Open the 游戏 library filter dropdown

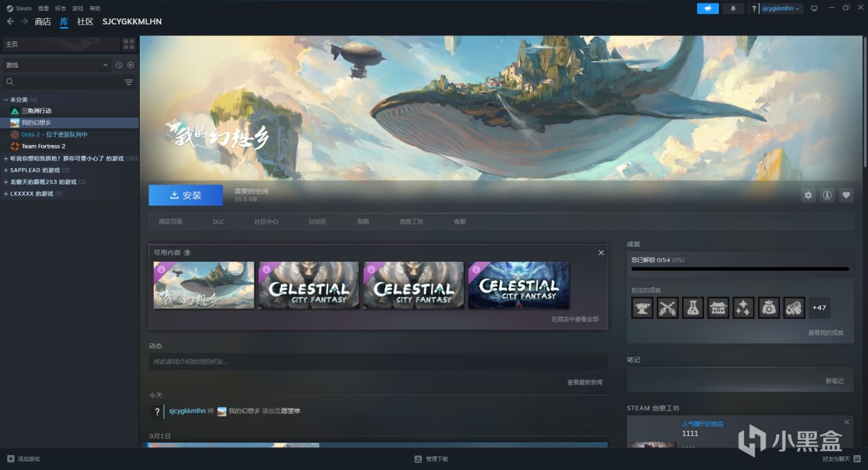[57, 65]
